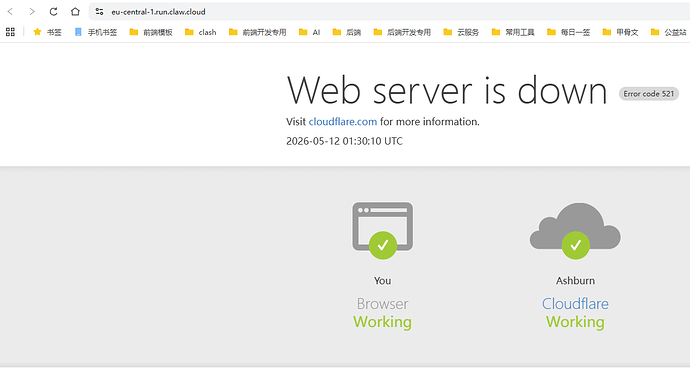
Task: Click the green Working status under Browser
Action: (382, 322)
